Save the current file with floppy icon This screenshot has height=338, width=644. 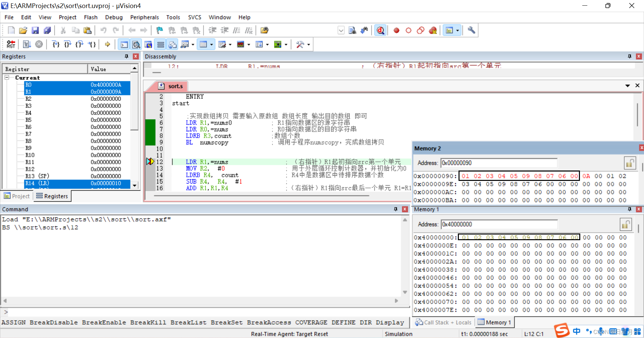[35, 30]
